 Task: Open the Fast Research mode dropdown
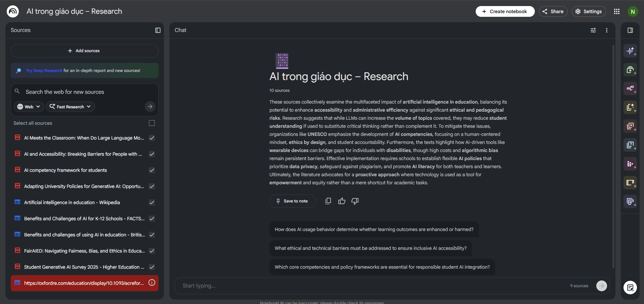point(70,107)
